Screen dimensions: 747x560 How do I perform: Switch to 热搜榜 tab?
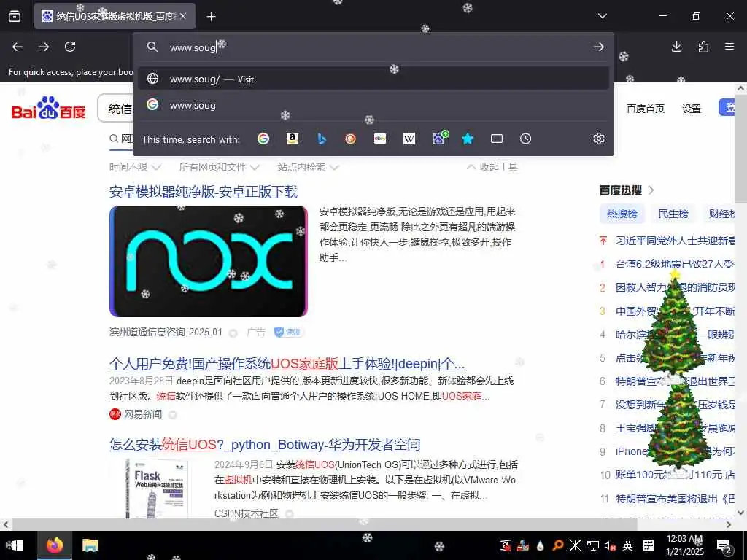click(x=622, y=214)
